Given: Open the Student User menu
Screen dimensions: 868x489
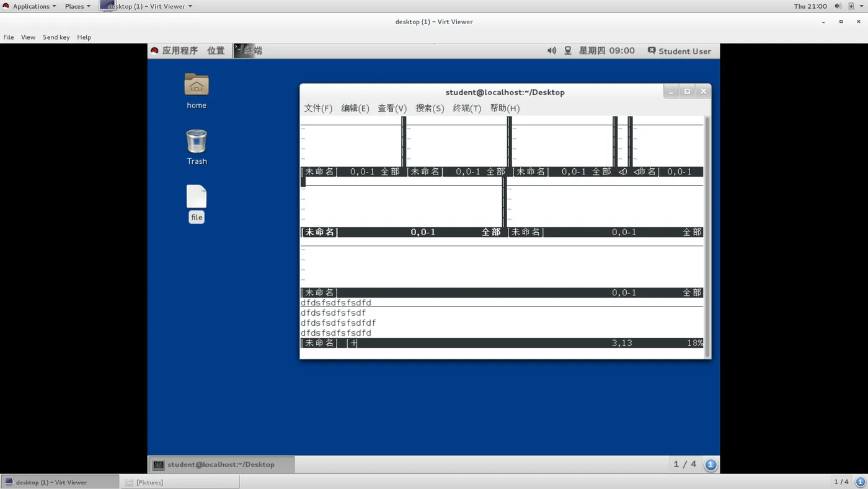Looking at the screenshot, I should click(680, 51).
